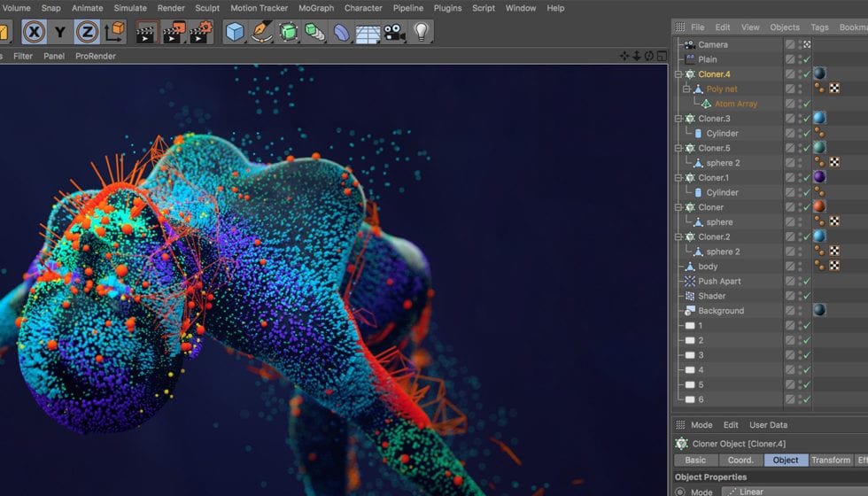Viewport: 868px width, 496px height.
Task: Add a Floor environment object
Action: [x=368, y=34]
